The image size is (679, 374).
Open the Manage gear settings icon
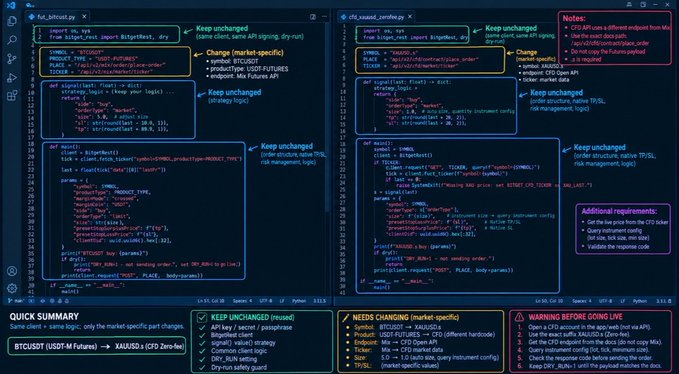click(x=12, y=288)
